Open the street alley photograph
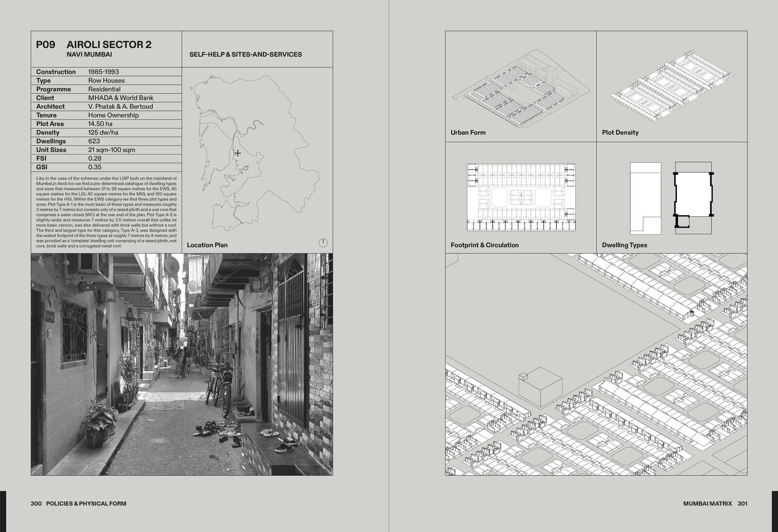 (x=182, y=364)
